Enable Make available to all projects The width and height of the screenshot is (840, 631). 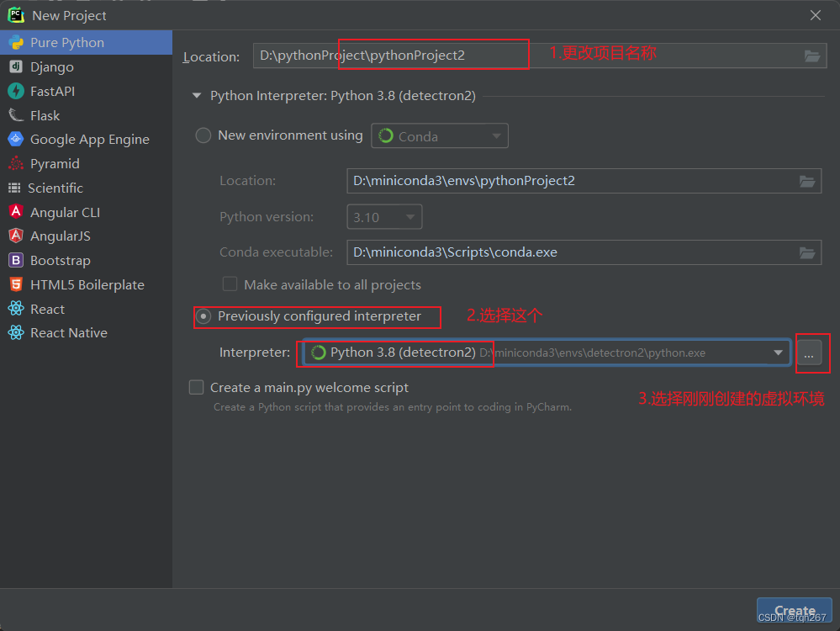[230, 284]
